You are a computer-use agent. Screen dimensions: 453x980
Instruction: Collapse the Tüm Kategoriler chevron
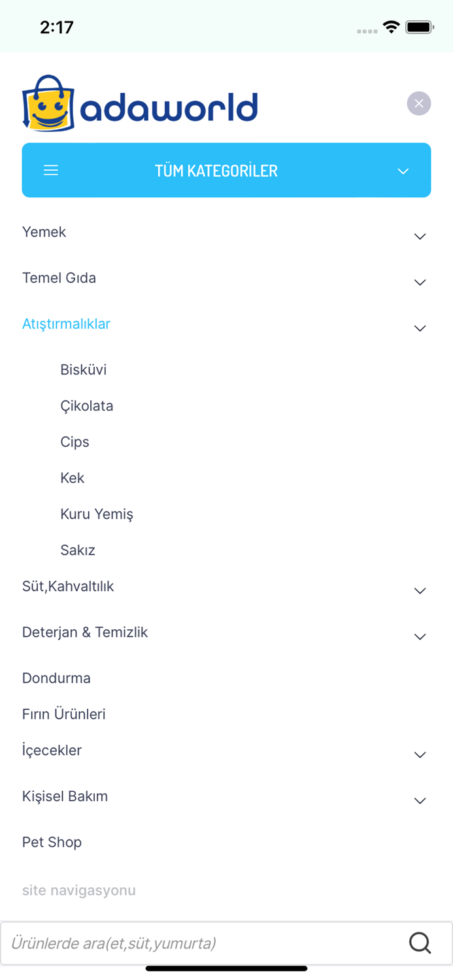pos(403,171)
